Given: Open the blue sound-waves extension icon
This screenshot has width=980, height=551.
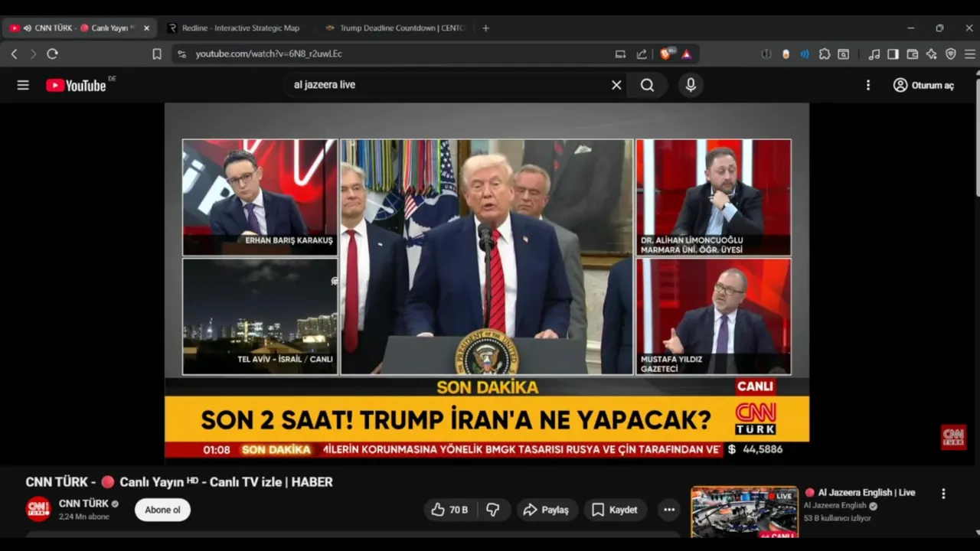Looking at the screenshot, I should click(805, 54).
